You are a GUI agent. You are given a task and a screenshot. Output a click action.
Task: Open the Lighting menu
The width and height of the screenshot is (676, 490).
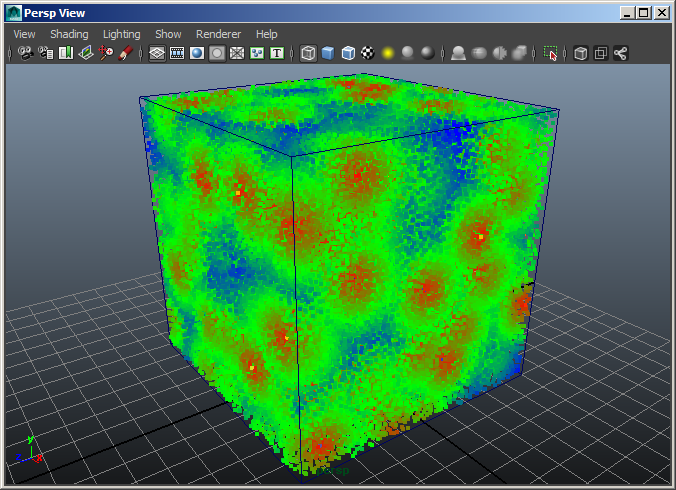pos(122,34)
